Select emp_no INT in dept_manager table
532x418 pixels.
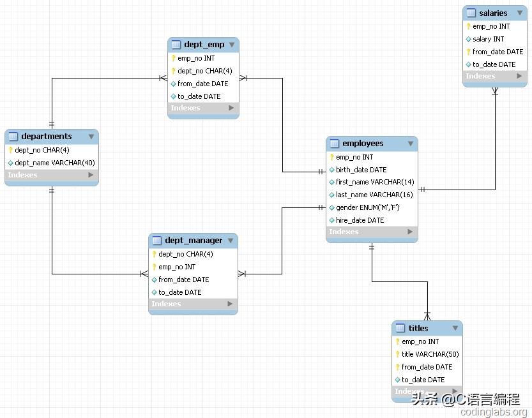[193, 267]
